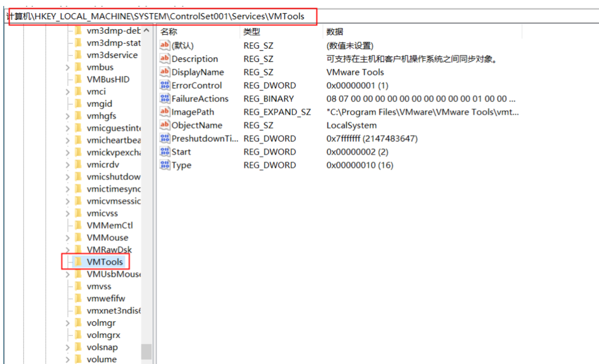
Task: Click the binary icon next to FailureActions
Action: pyautogui.click(x=165, y=98)
